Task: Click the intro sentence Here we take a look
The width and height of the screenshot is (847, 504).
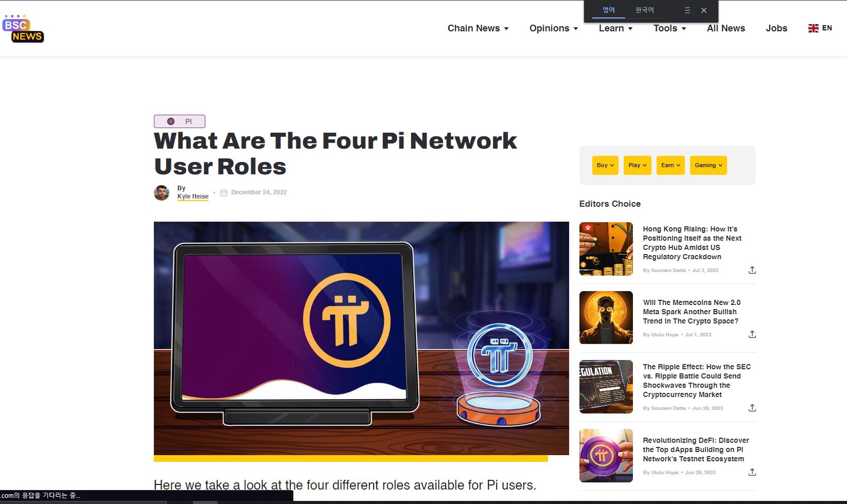Action: (x=345, y=485)
